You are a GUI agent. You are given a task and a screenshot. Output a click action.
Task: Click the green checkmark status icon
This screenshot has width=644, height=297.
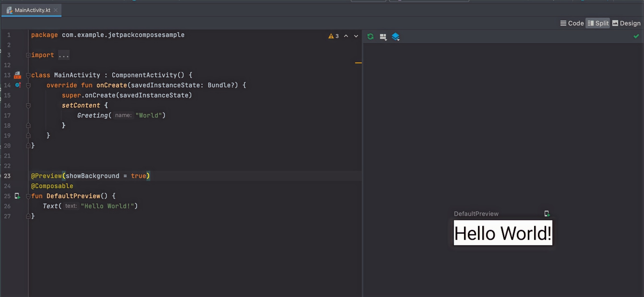pos(636,36)
